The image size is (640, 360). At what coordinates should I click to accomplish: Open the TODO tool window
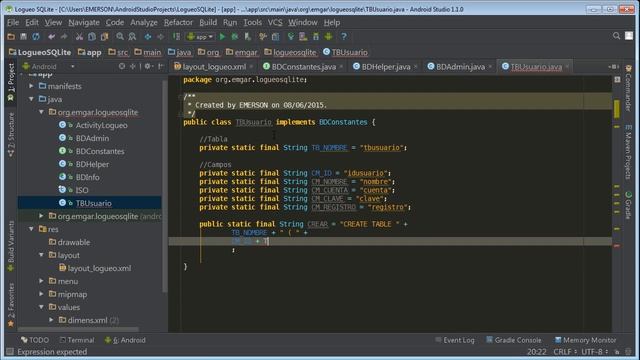click(35, 340)
